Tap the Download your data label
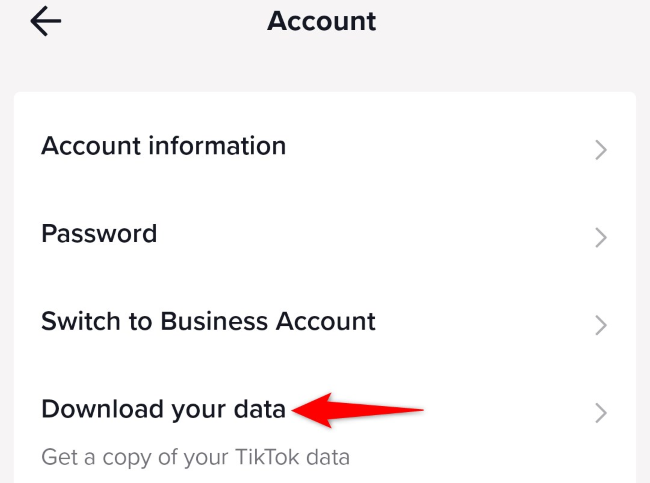650x483 pixels. (x=163, y=408)
